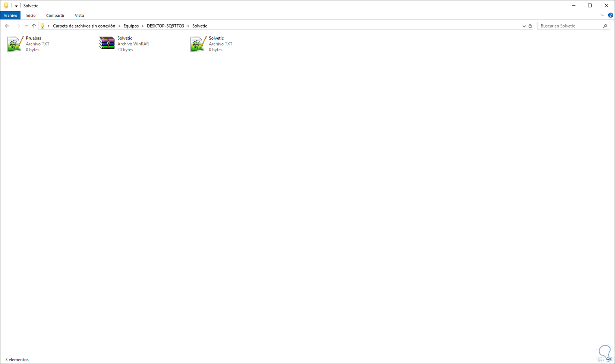This screenshot has width=615, height=364.
Task: Expand chevron before Carpeta de archivos breadcrumb
Action: pyautogui.click(x=49, y=26)
